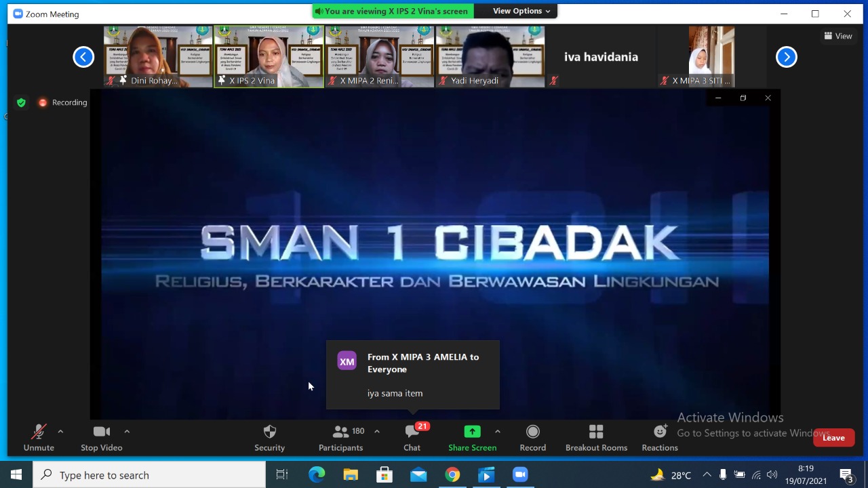Open the View layout menu

tap(838, 36)
